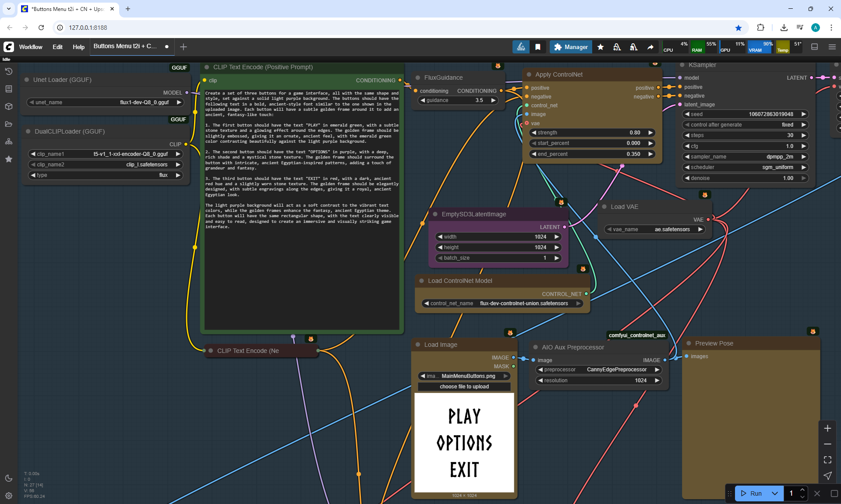
Task: Open the sampler_name dpmpp_2m selector
Action: point(745,157)
